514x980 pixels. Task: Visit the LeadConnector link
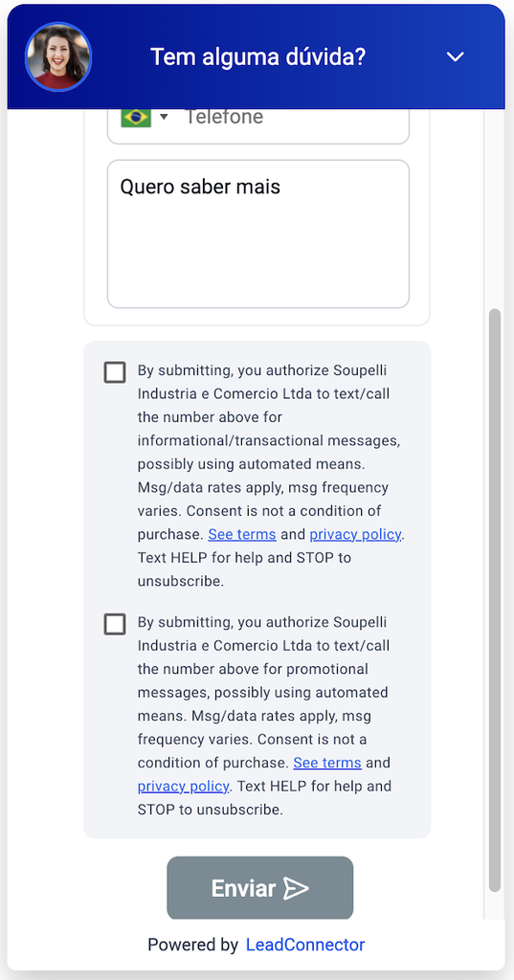click(305, 945)
